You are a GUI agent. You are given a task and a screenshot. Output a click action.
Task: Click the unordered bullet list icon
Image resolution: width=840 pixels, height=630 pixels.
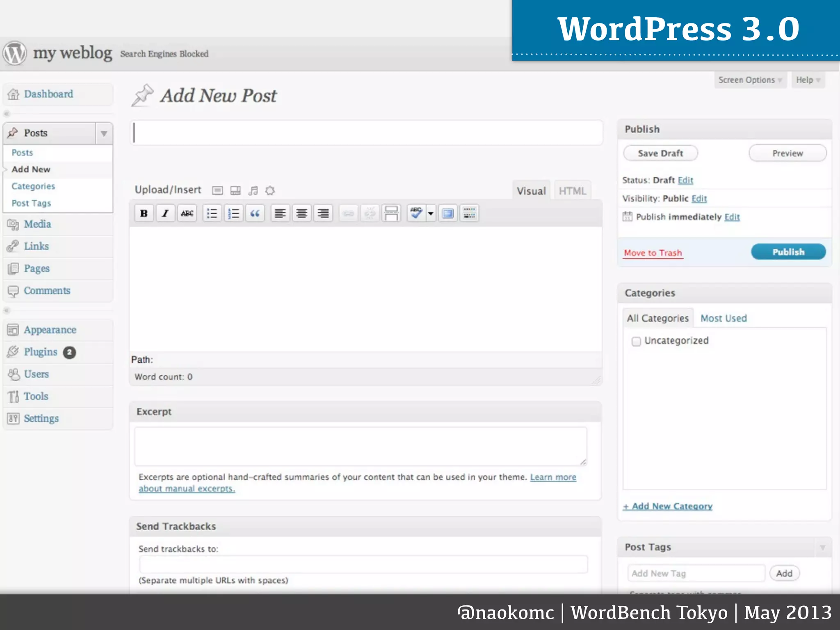pos(212,213)
